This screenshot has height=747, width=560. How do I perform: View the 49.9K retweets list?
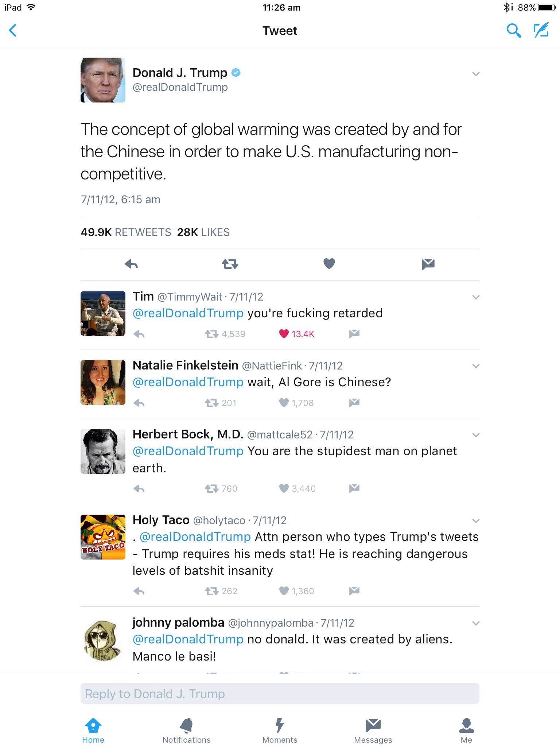pos(126,232)
